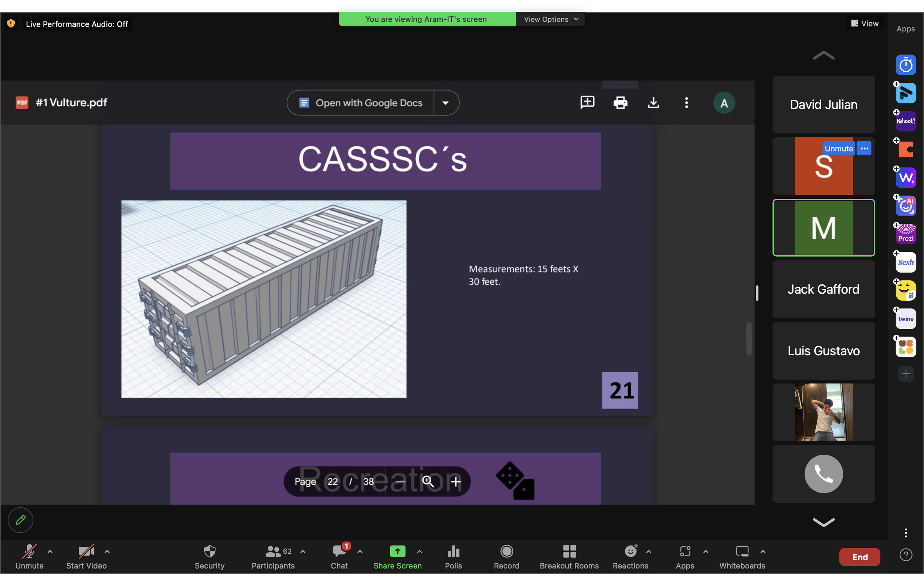
Task: Expand the Participants caret menu
Action: [303, 551]
